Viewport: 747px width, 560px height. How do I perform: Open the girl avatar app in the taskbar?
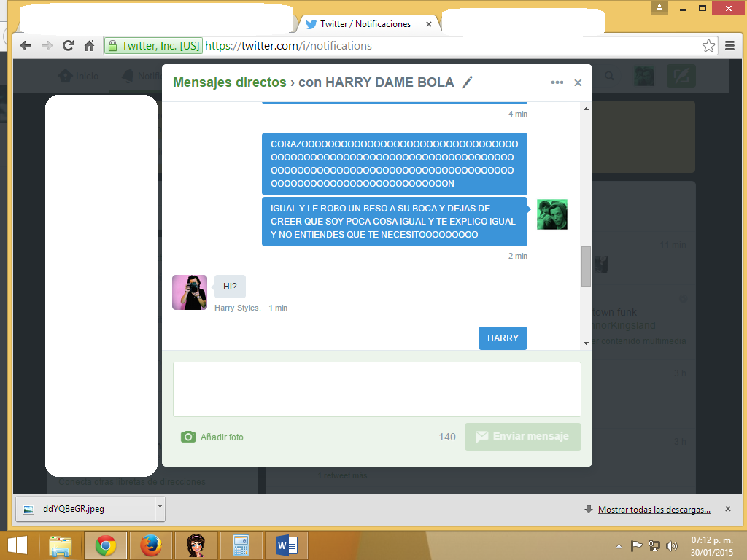point(196,545)
